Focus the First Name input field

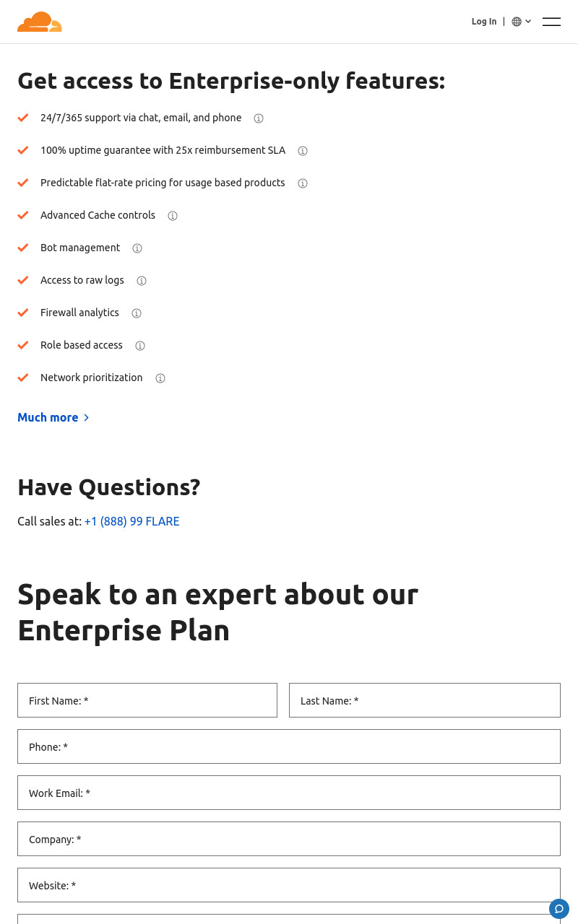pyautogui.click(x=147, y=700)
